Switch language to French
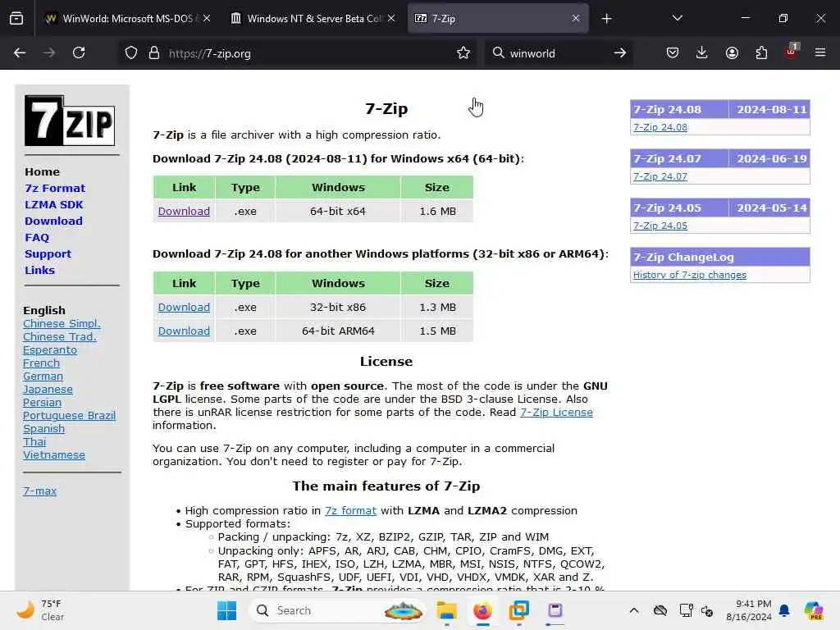840x630 pixels. coord(41,363)
